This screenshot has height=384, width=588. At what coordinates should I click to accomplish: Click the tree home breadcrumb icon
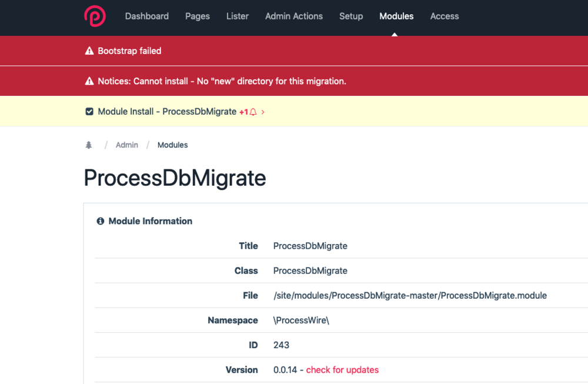point(89,145)
